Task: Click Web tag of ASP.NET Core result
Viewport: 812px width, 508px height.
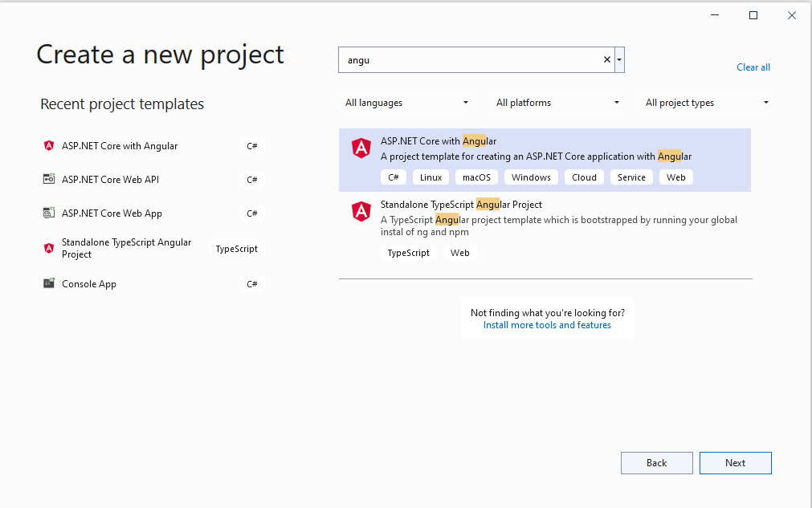Action: click(x=675, y=177)
